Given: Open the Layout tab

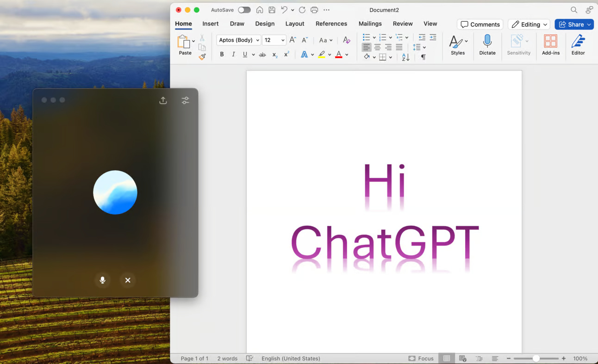Looking at the screenshot, I should coord(295,24).
